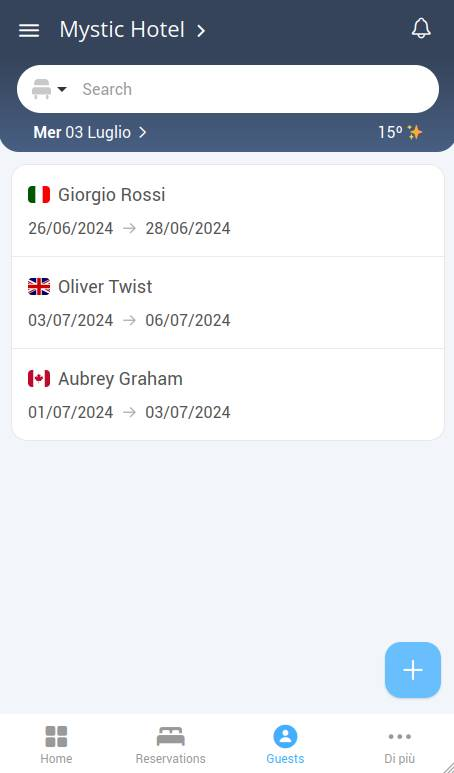Image resolution: width=454 pixels, height=773 pixels.
Task: Open the search type dropdown with bed icon
Action: (49, 89)
